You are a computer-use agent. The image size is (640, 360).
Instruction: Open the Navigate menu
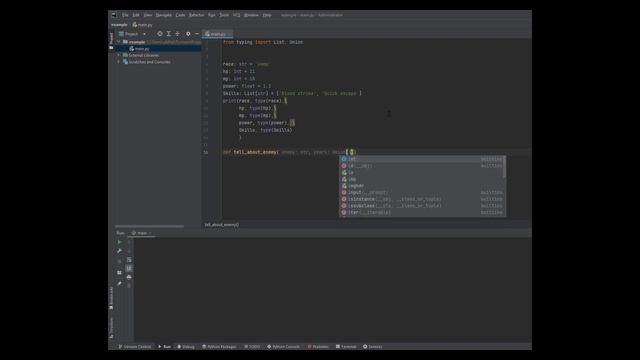[164, 15]
